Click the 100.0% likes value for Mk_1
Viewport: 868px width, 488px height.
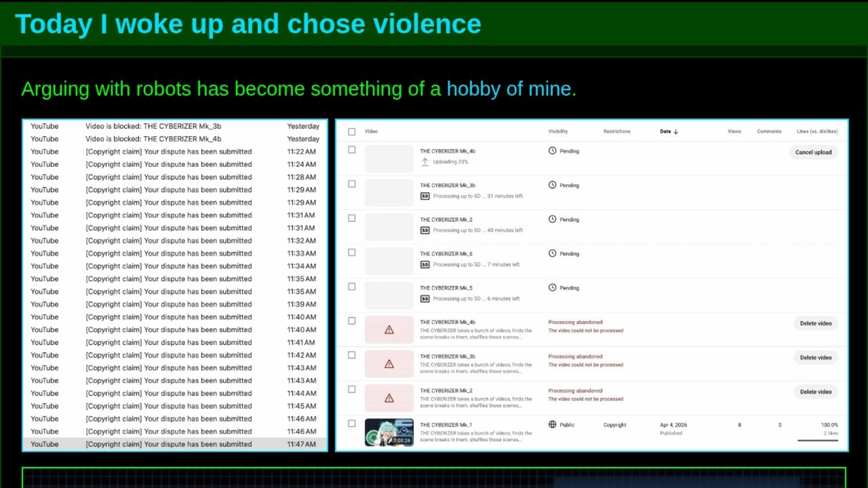tap(829, 425)
